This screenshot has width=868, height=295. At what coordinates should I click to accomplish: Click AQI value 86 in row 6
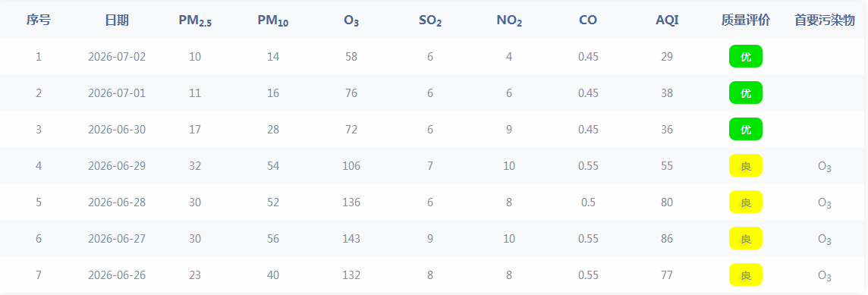667,239
